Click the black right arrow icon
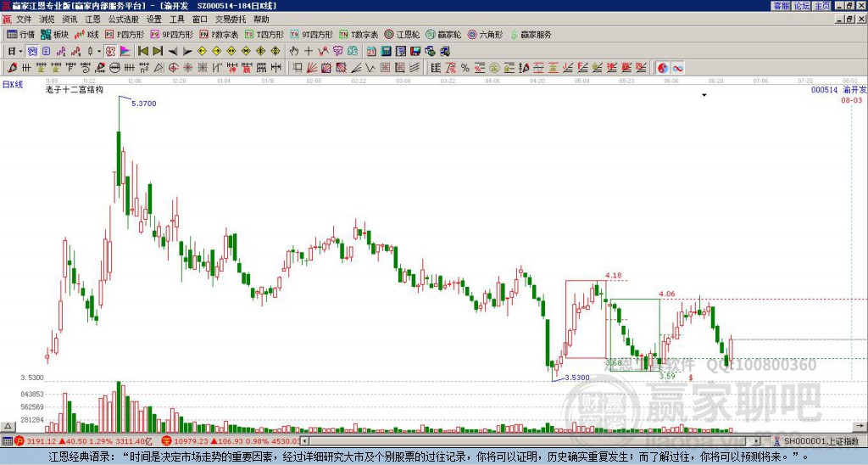Image resolution: width=868 pixels, height=465 pixels. (187, 51)
